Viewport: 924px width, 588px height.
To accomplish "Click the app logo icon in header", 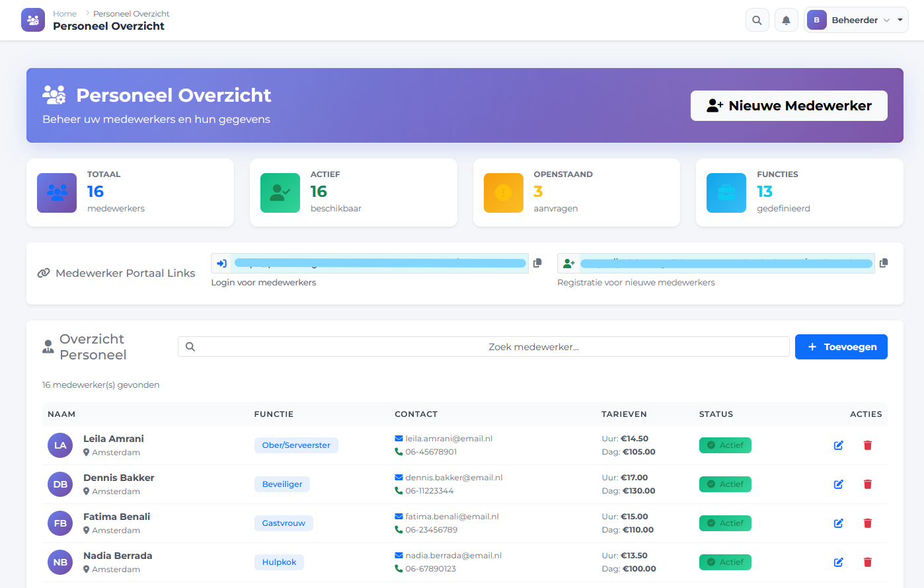I will click(33, 20).
